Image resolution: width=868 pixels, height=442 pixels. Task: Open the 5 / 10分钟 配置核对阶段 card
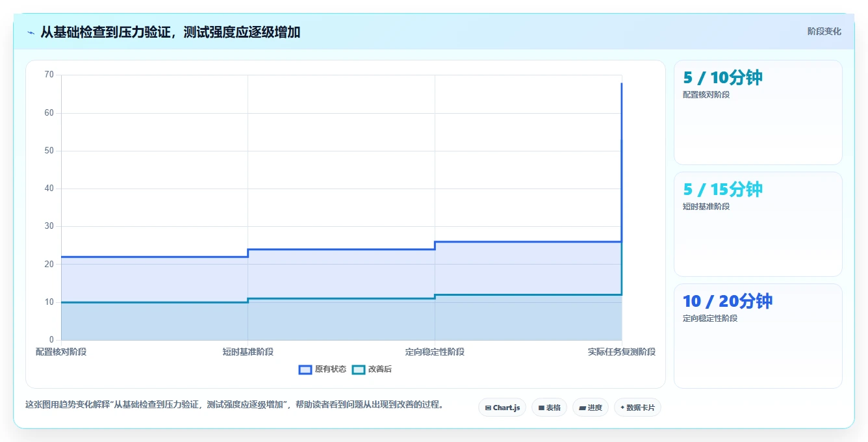point(758,112)
